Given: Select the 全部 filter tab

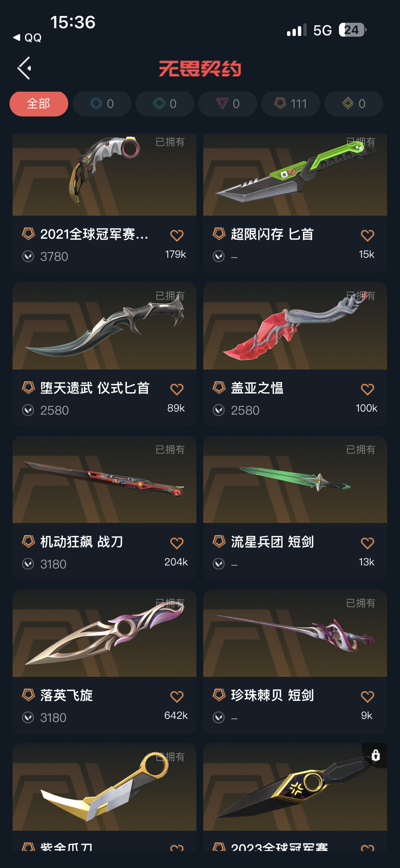Looking at the screenshot, I should tap(39, 104).
